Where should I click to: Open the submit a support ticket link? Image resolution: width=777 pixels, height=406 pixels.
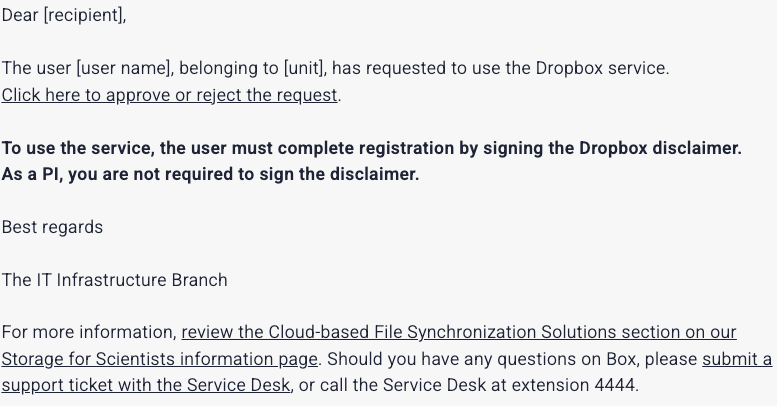click(x=737, y=358)
